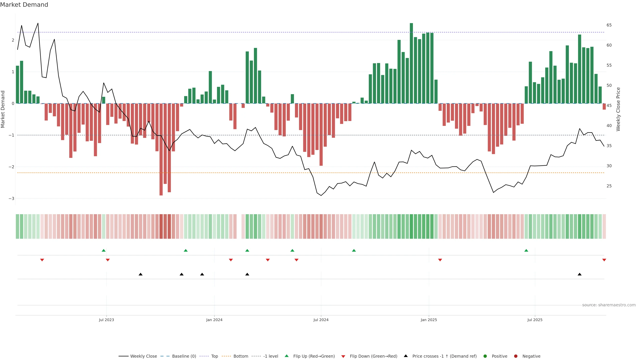Click the Positive green circle legend icon
Screen dimensions: 644x362
pos(485,356)
